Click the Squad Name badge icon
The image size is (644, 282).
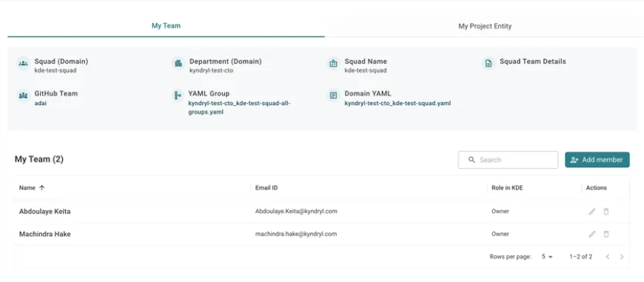point(333,63)
